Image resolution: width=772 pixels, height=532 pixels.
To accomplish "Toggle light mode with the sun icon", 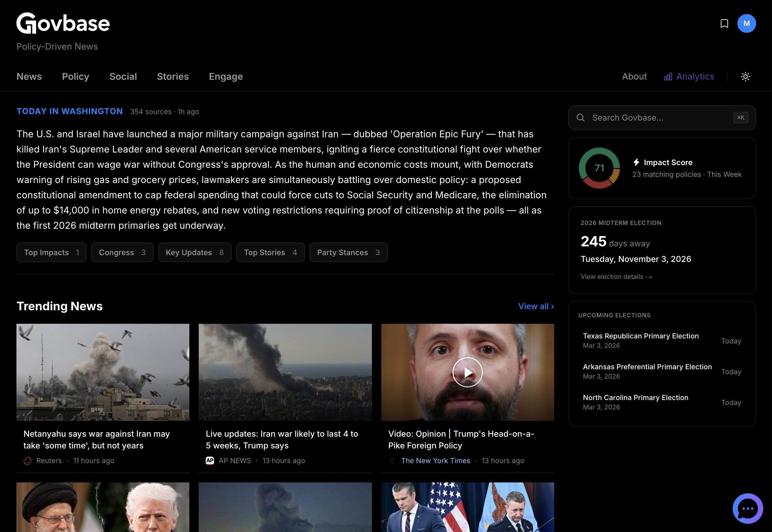I will [x=746, y=76].
